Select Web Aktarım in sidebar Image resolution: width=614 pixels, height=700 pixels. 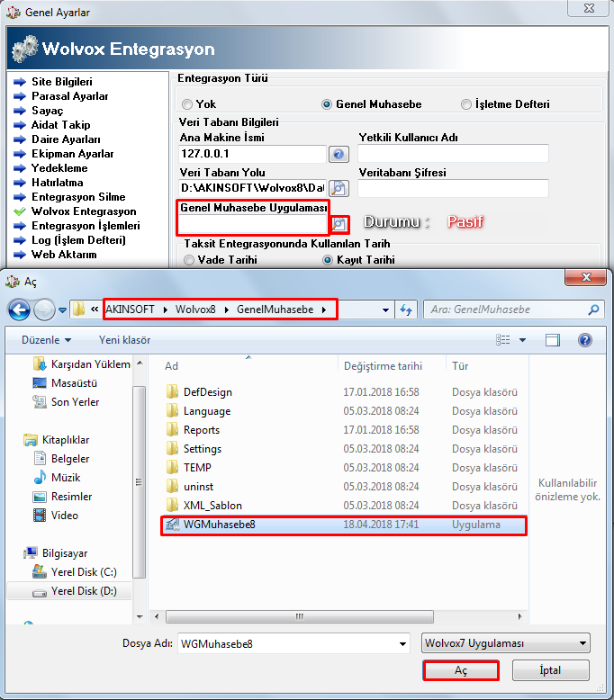[64, 255]
